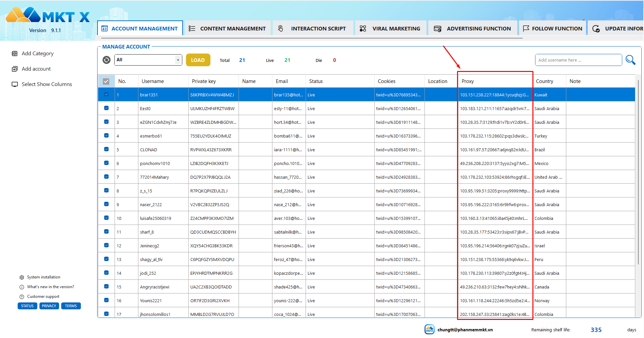
Task: Click the table vertical scrollbar
Action: 638,172
